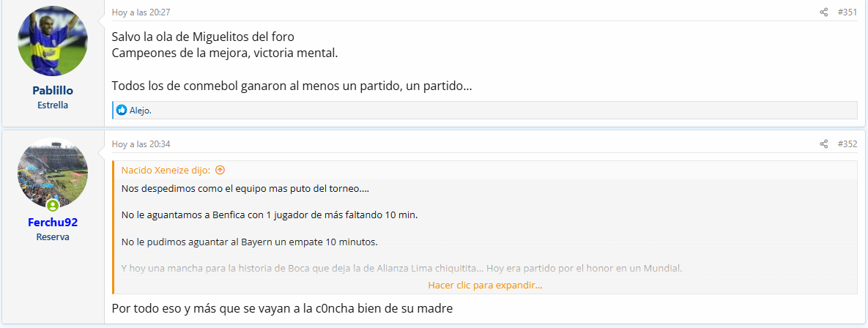This screenshot has width=868, height=328.
Task: Click the 'Reserva' user title under Ferchu92
Action: pos(53,236)
